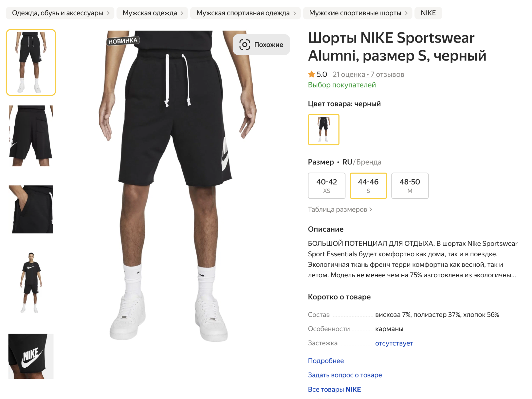This screenshot has width=532, height=399.
Task: Expand the Таблица размеров size chart
Action: (x=340, y=209)
